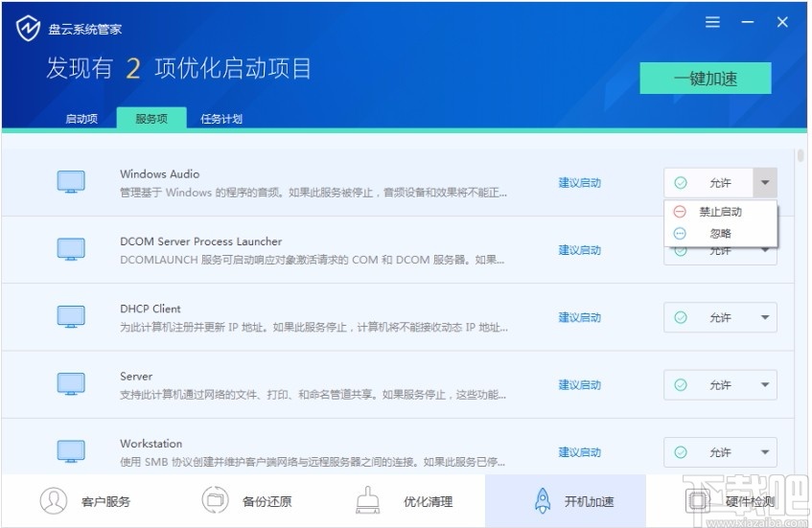Close the 盘云系统管家 window
The height and width of the screenshot is (528, 812).
click(x=782, y=22)
